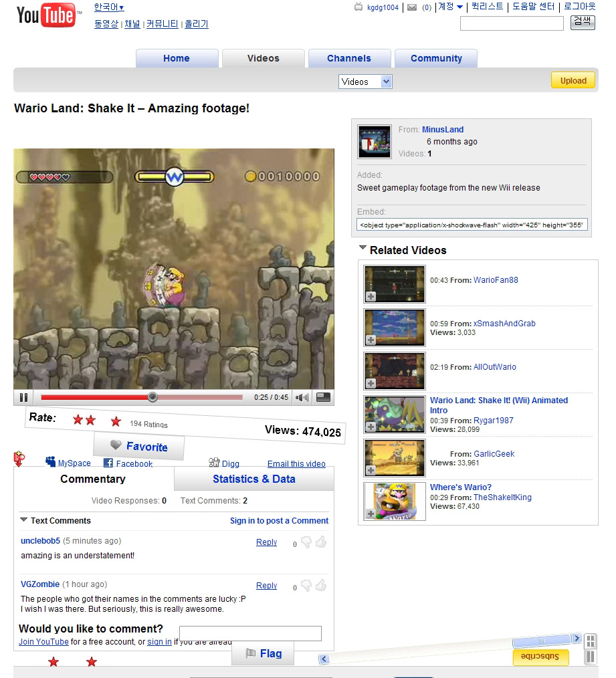Add the video to Favorite
Image resolution: width=616 pixels, height=678 pixels.
pos(139,446)
